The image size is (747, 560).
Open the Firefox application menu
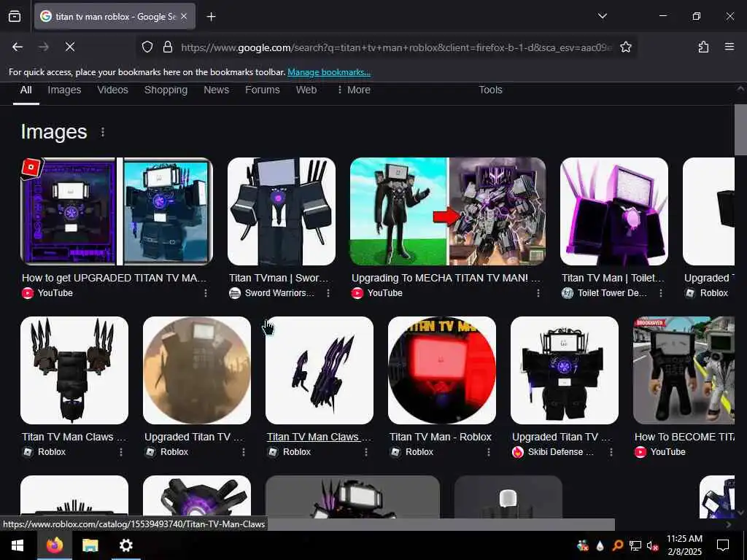729,47
